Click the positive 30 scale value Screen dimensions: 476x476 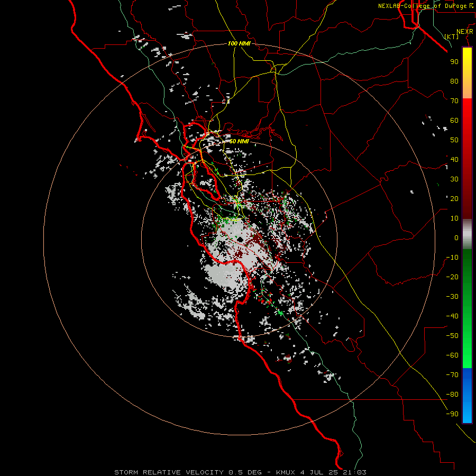click(x=454, y=179)
